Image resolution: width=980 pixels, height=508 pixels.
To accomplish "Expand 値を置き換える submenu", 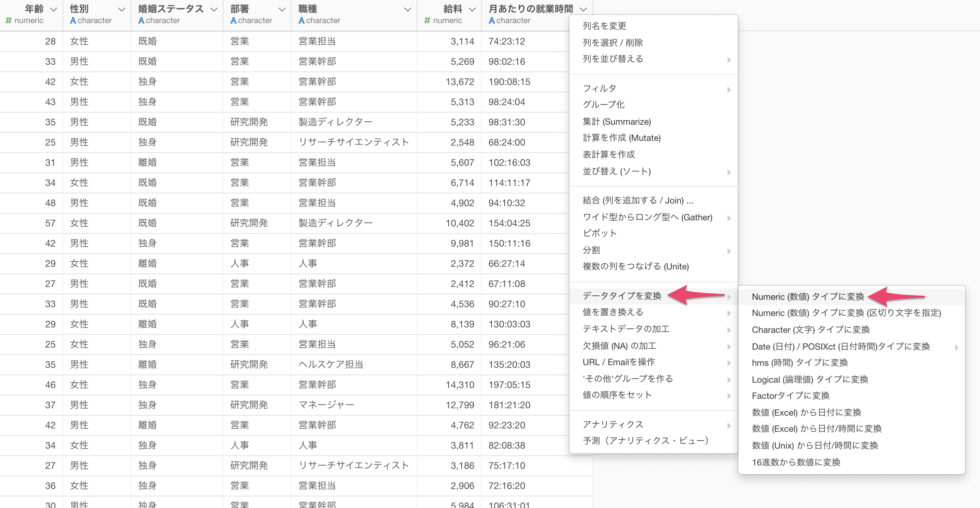I will pos(653,312).
